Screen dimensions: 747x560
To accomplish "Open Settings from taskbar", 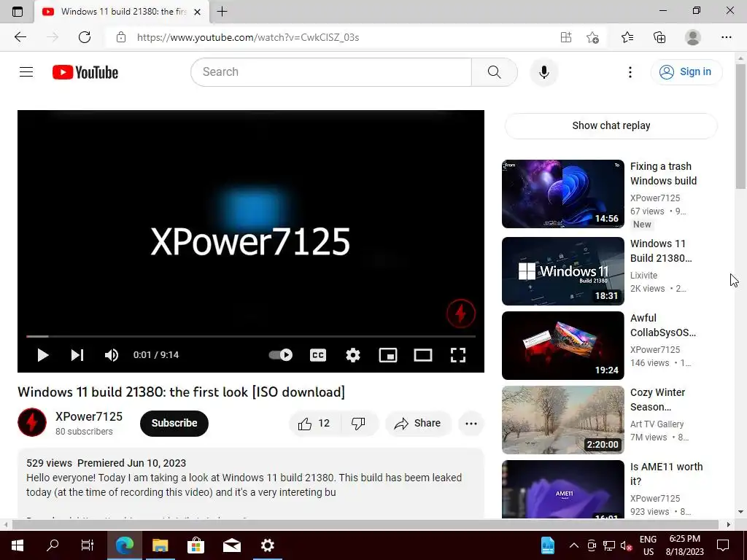I will point(267,545).
